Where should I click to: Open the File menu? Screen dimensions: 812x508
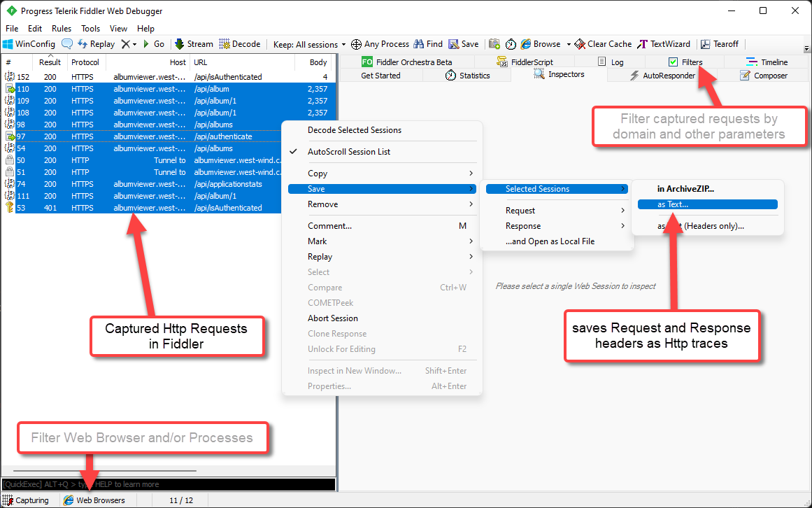(x=12, y=29)
